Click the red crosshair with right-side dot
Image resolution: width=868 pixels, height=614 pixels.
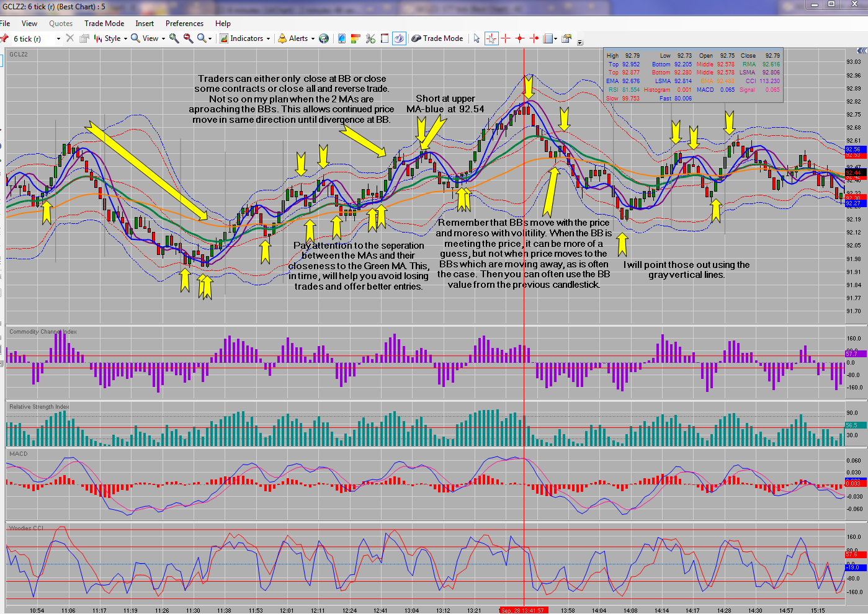click(534, 38)
